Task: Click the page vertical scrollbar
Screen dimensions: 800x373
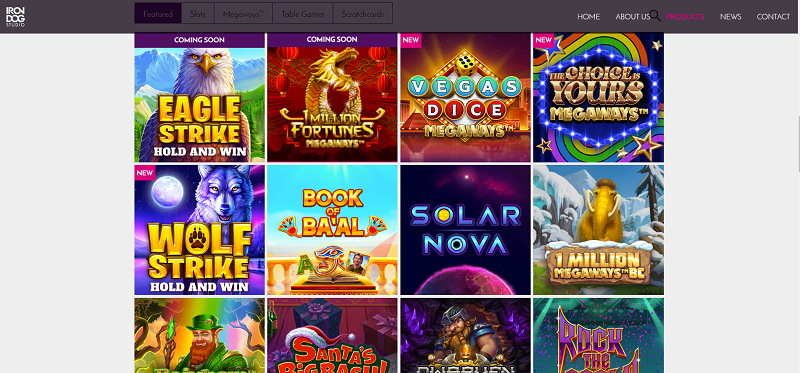Action: pos(797,144)
